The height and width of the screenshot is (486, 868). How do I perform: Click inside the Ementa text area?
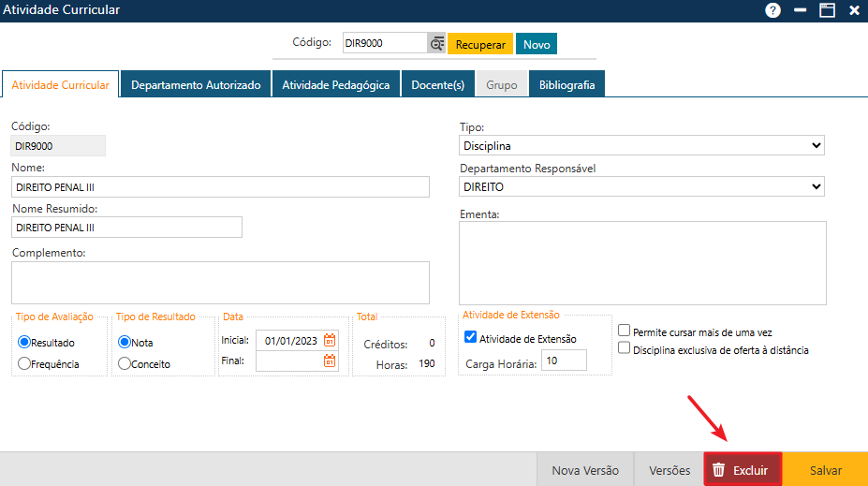[x=642, y=263]
